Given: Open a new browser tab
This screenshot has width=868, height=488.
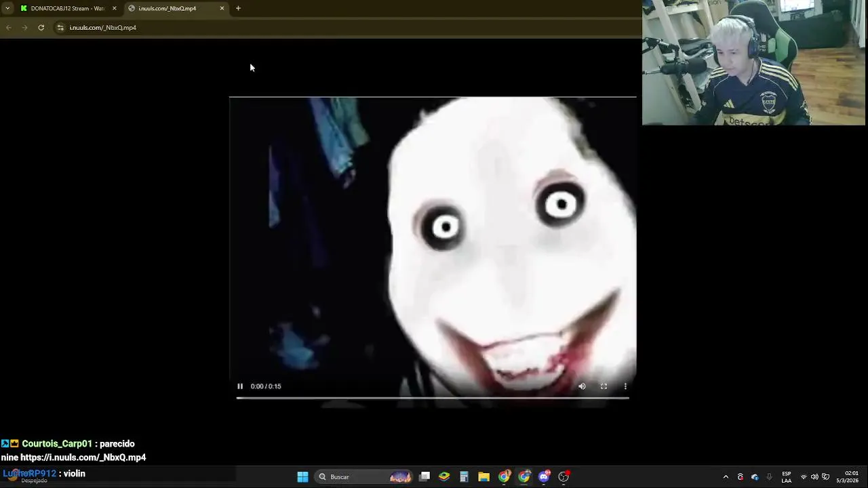Looking at the screenshot, I should coord(238,8).
